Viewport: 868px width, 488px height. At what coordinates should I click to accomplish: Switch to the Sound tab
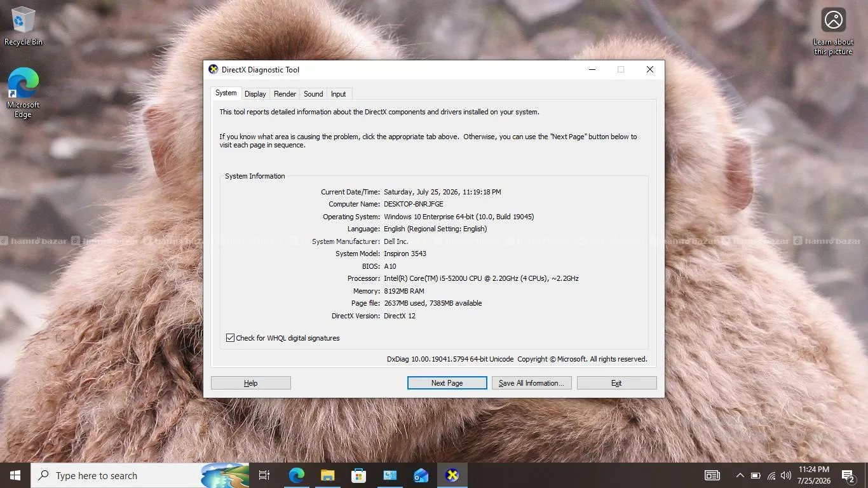coord(313,94)
